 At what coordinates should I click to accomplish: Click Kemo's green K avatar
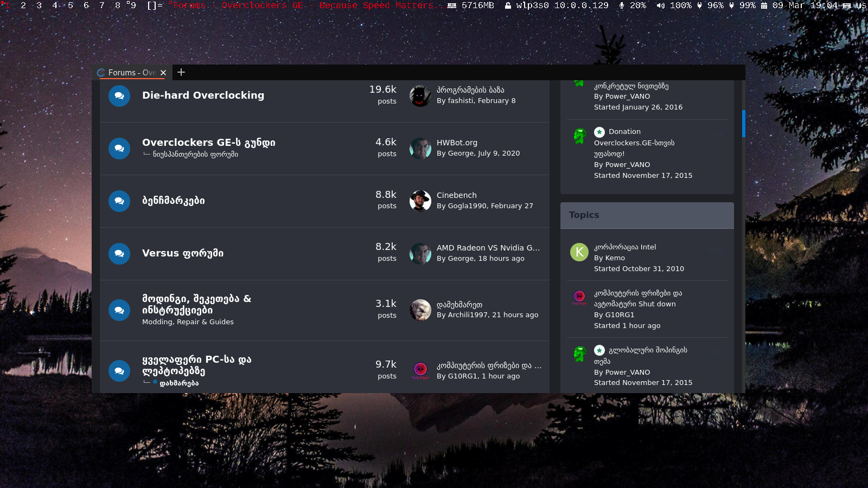[x=579, y=252]
